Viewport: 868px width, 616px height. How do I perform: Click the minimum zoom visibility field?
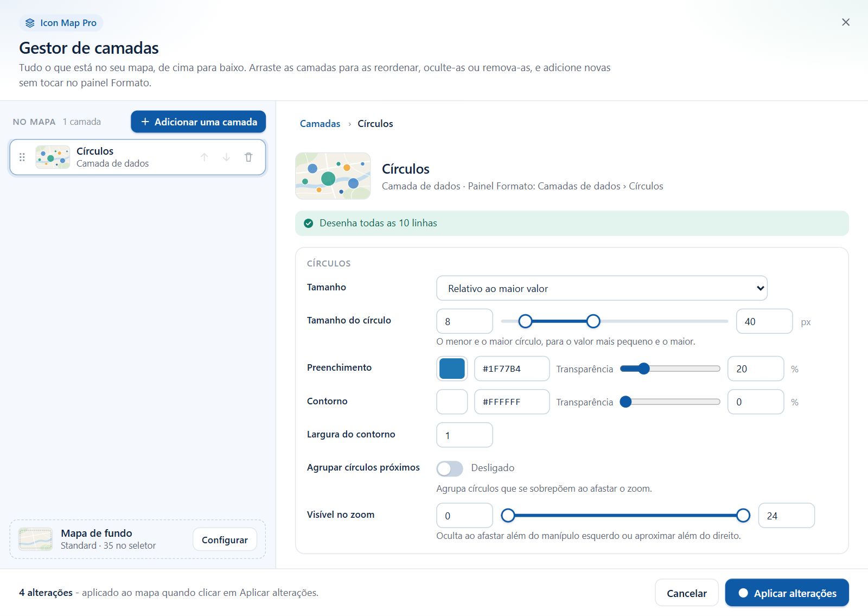[464, 515]
